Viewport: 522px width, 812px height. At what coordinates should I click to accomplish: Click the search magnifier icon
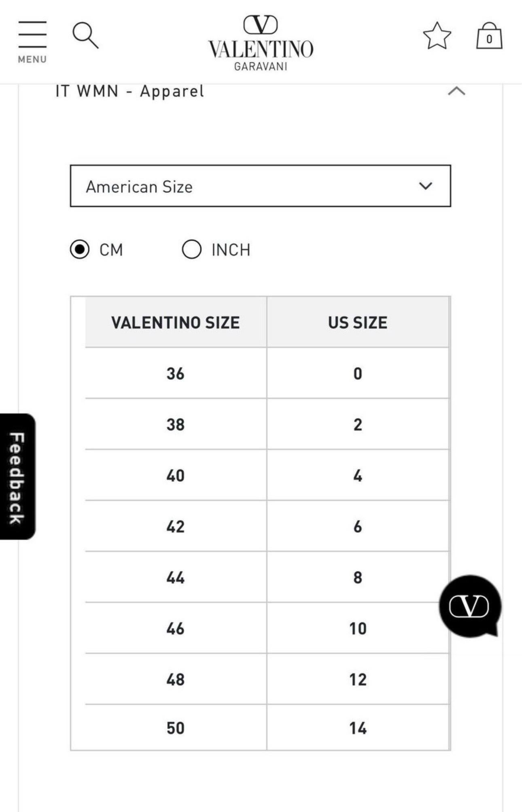tap(85, 36)
